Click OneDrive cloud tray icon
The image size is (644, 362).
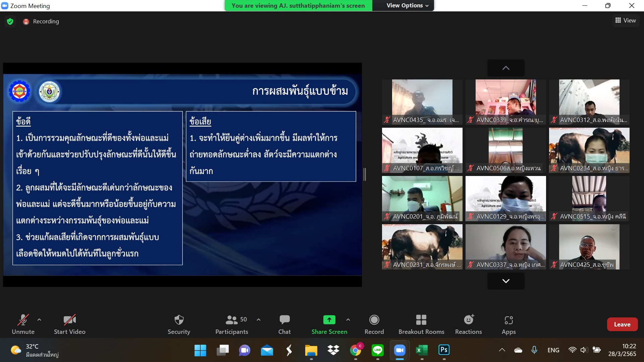coord(518,350)
